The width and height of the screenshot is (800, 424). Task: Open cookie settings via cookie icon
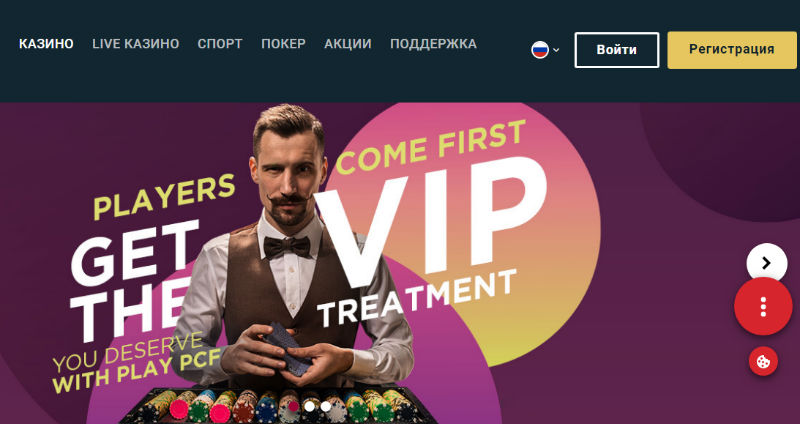point(763,361)
